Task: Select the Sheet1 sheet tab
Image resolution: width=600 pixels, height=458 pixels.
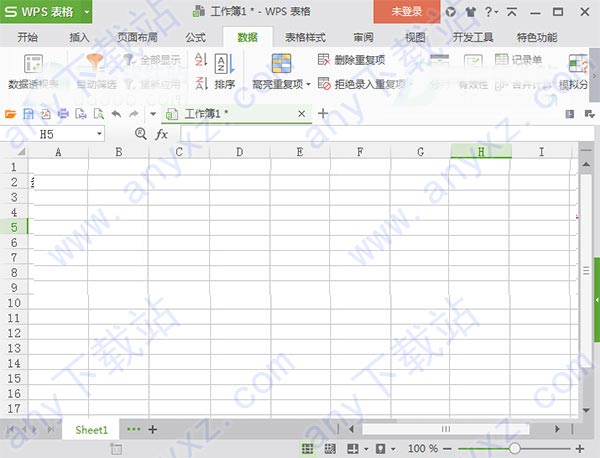Action: pyautogui.click(x=91, y=430)
